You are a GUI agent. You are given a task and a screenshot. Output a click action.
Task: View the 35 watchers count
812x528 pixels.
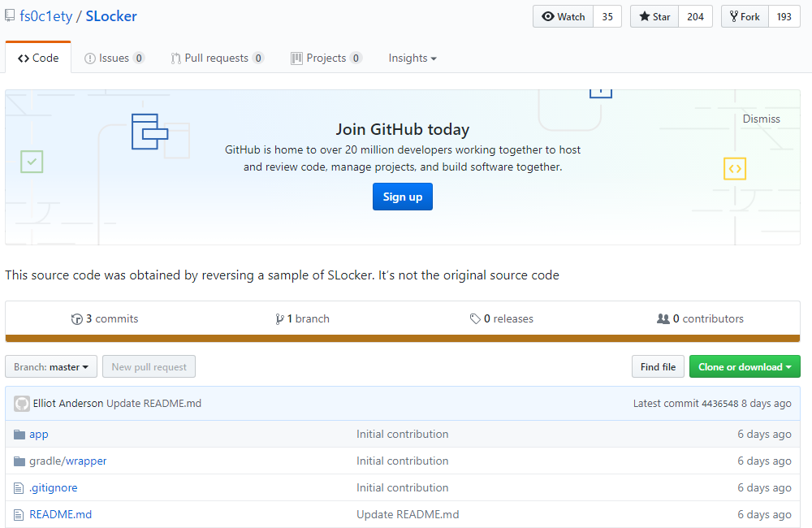[607, 16]
